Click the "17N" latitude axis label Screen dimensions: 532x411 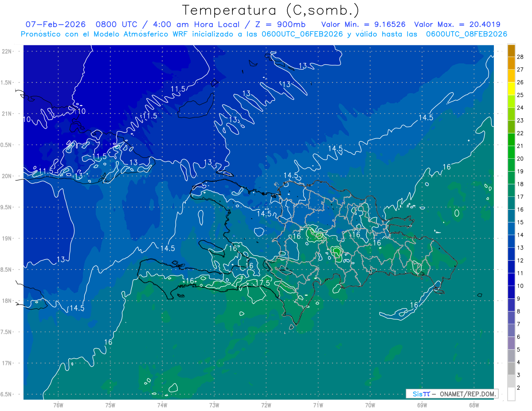click(x=7, y=363)
